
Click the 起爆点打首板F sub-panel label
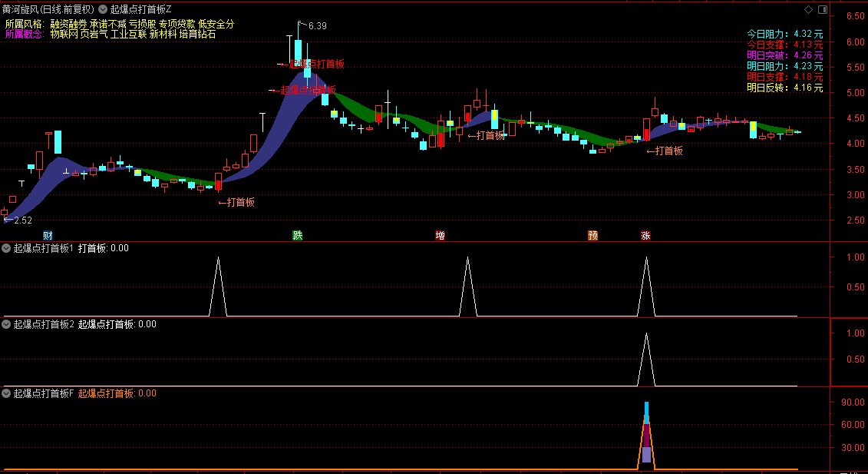coord(44,393)
